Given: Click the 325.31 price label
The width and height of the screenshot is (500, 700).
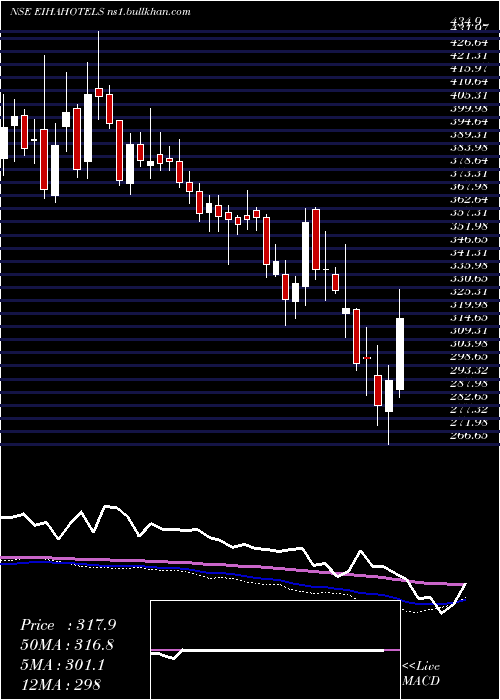Looking at the screenshot, I should 467,291.
